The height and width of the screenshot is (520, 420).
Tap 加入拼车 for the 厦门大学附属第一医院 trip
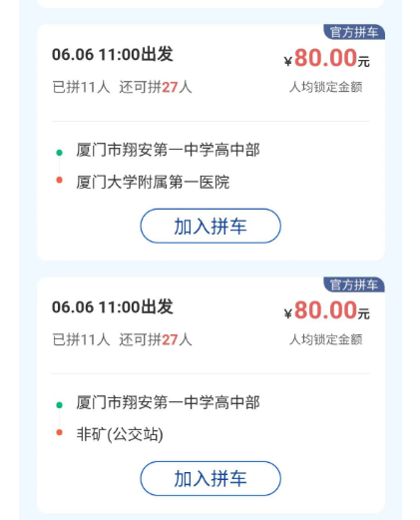tap(210, 226)
